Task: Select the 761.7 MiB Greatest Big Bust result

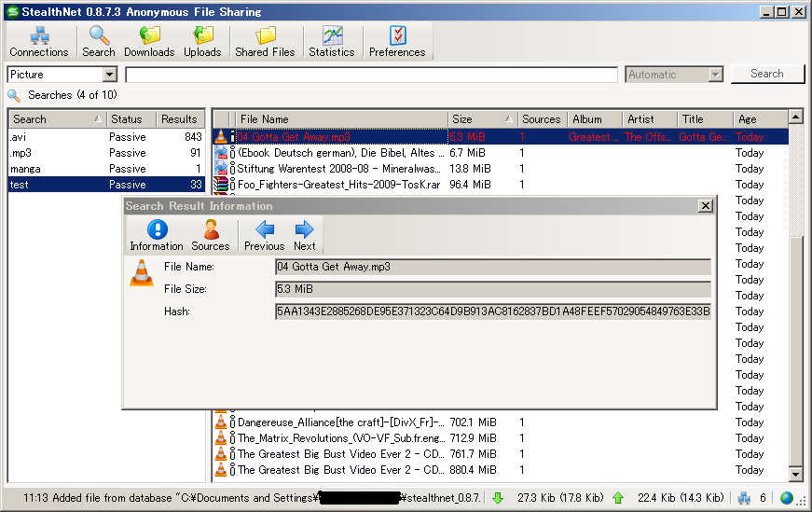Action: pos(502,454)
